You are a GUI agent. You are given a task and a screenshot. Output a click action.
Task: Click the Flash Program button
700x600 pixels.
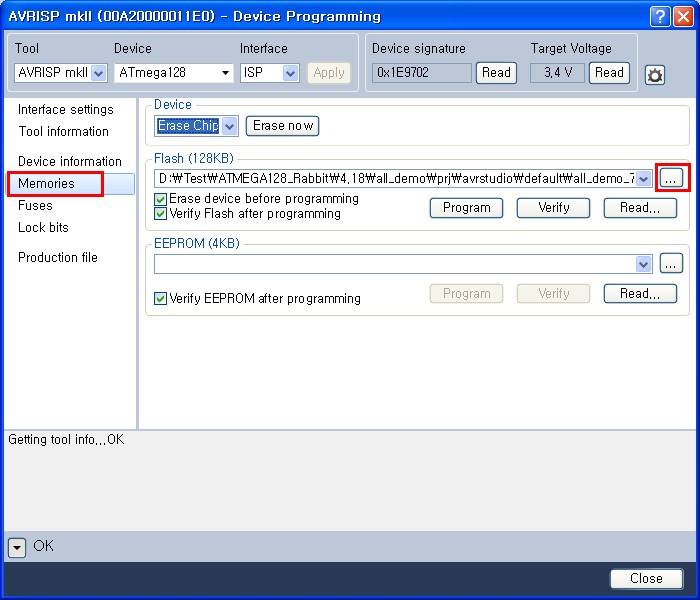[x=466, y=208]
